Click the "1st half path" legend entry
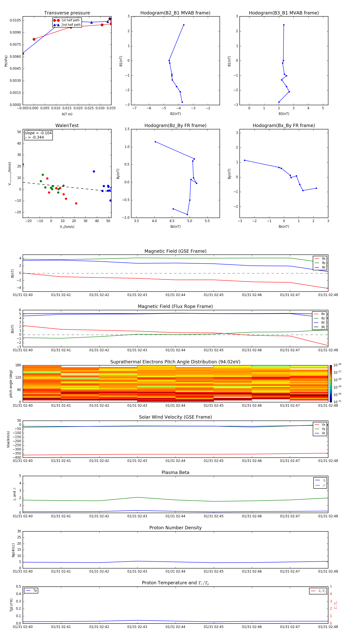Screen dimensions: 351x644 (x=66, y=20)
